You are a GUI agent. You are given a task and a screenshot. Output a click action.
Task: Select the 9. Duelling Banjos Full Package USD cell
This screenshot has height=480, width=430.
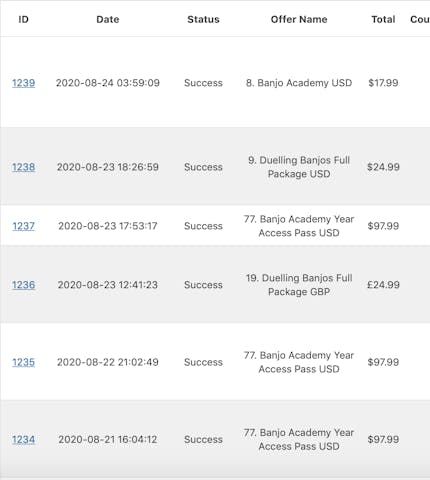pyautogui.click(x=299, y=167)
